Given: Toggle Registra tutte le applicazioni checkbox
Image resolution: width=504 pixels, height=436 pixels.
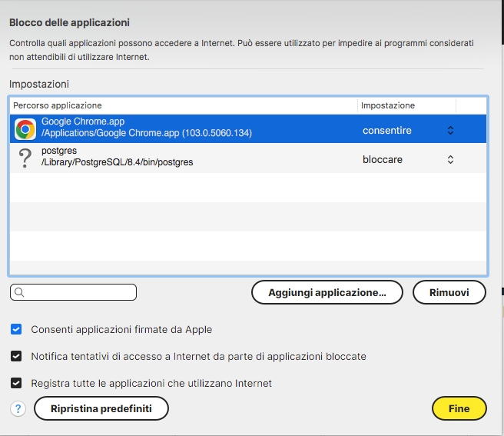Looking at the screenshot, I should coord(16,383).
